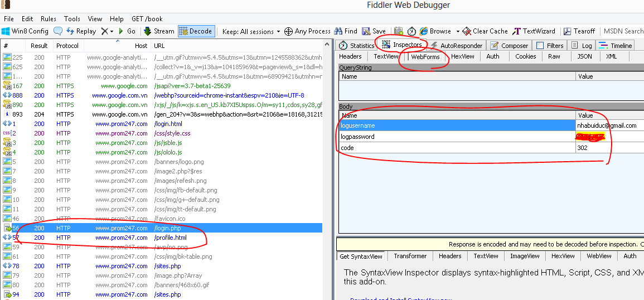Open the Rules menu
The image size is (644, 300).
point(49,19)
